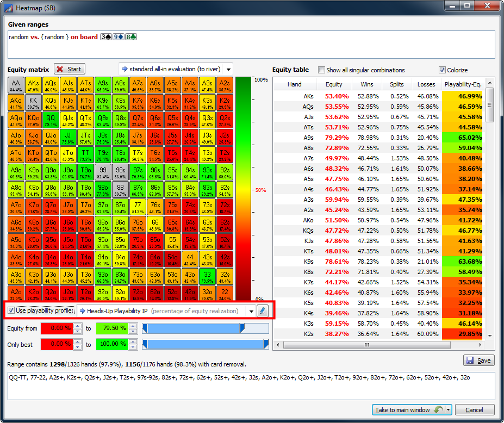Select the 22 cell in equity matrix

click(x=225, y=293)
